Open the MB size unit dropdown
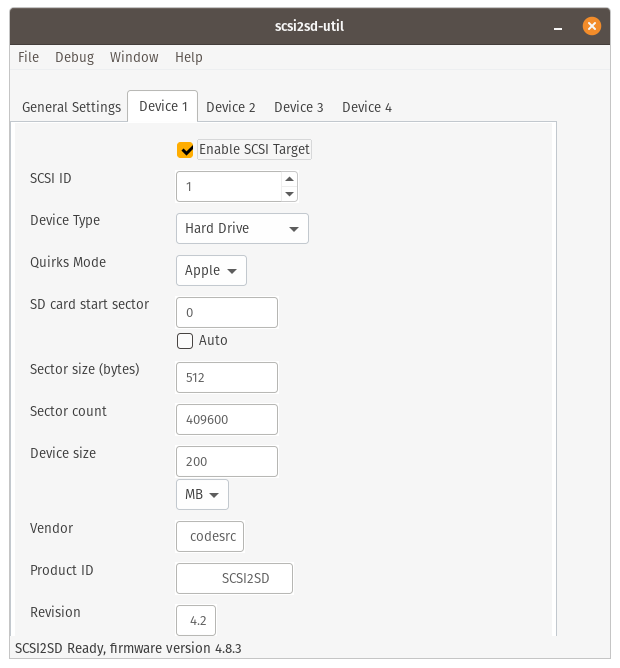Viewport: 620px width, 668px height. click(202, 495)
